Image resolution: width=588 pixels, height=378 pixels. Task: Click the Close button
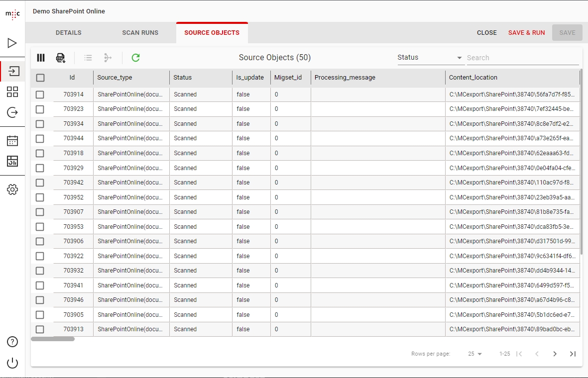tap(486, 33)
